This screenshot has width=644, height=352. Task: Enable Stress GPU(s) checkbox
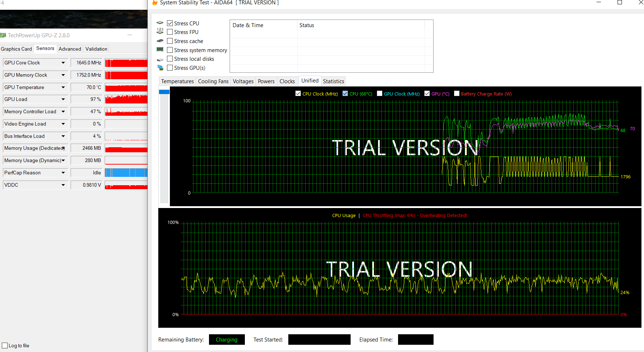170,68
